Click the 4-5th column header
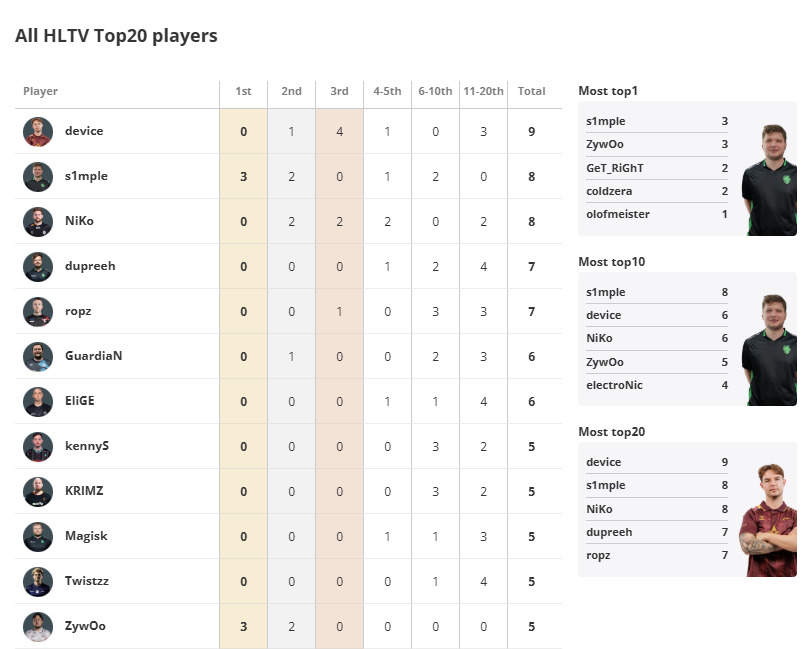This screenshot has height=649, width=810. click(387, 92)
